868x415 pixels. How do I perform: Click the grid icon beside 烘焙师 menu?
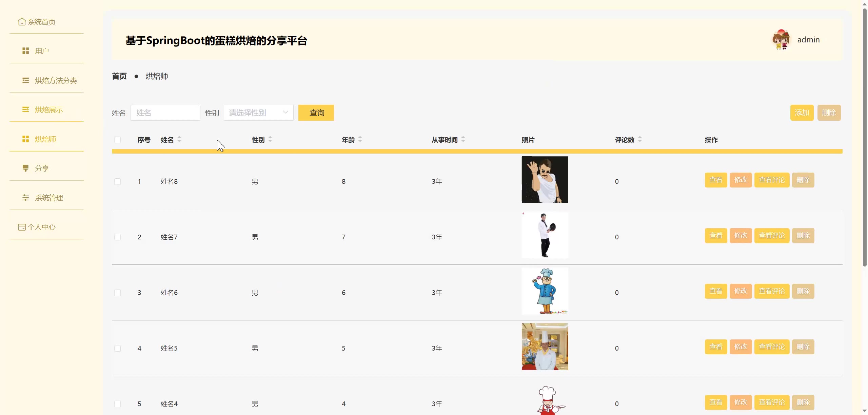26,139
